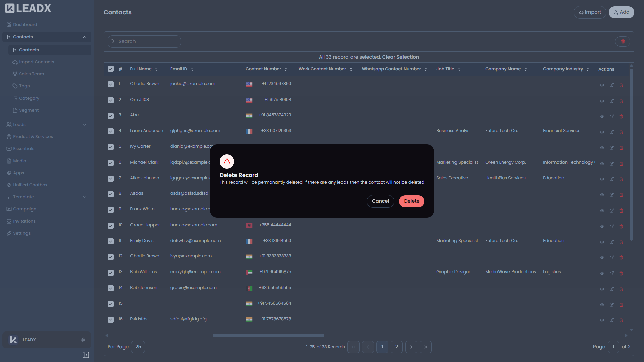This screenshot has height=362, width=644.
Task: Navigate to Unified Chatbox in sidebar
Action: 30,185
